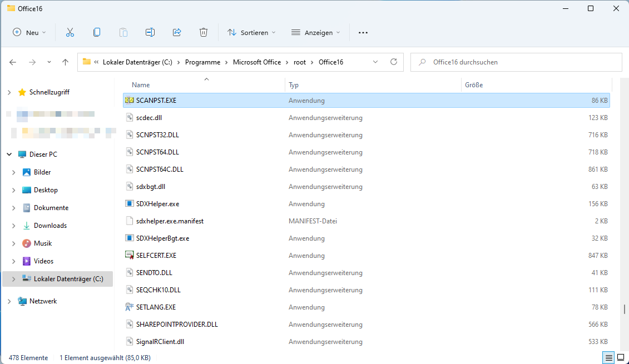Open the See more three-dots menu
This screenshot has height=364, width=629.
click(x=363, y=32)
